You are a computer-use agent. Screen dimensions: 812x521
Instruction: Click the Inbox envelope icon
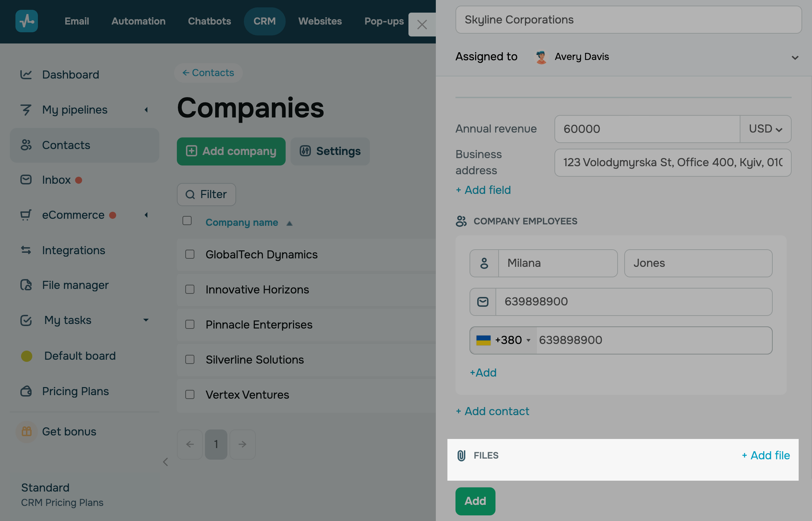(x=26, y=180)
